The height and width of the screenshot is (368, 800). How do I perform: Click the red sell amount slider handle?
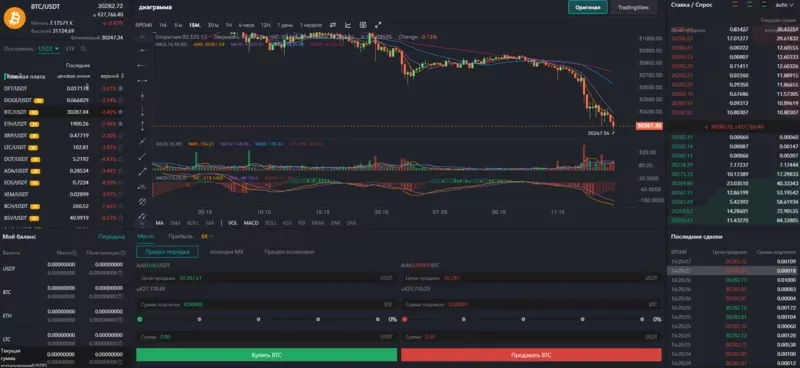coord(405,320)
